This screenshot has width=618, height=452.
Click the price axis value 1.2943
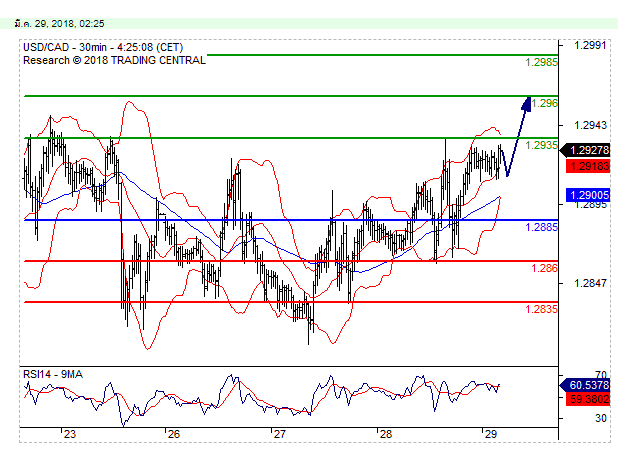(590, 125)
